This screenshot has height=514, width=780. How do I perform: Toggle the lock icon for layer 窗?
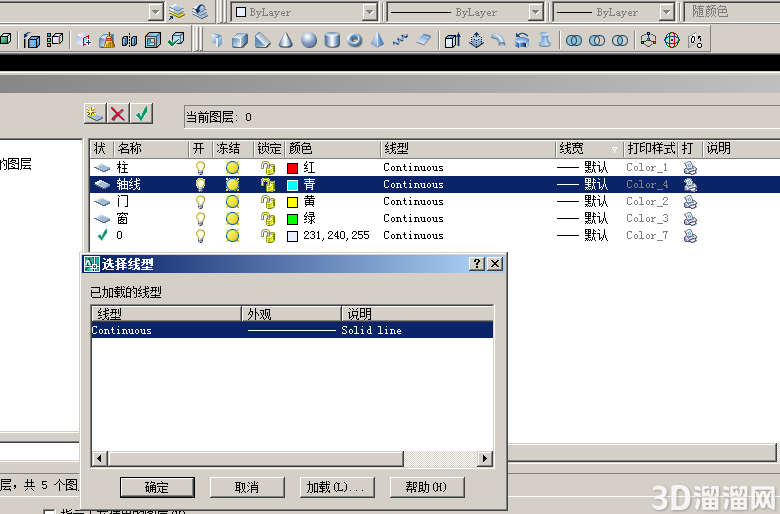click(268, 218)
